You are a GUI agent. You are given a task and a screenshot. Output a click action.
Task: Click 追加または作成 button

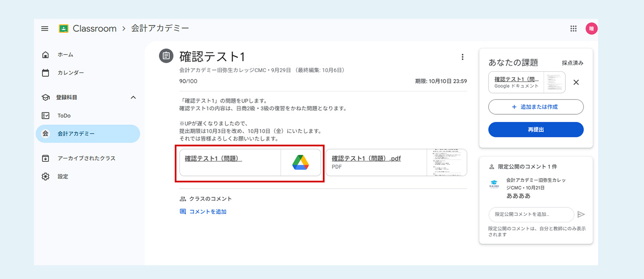536,107
